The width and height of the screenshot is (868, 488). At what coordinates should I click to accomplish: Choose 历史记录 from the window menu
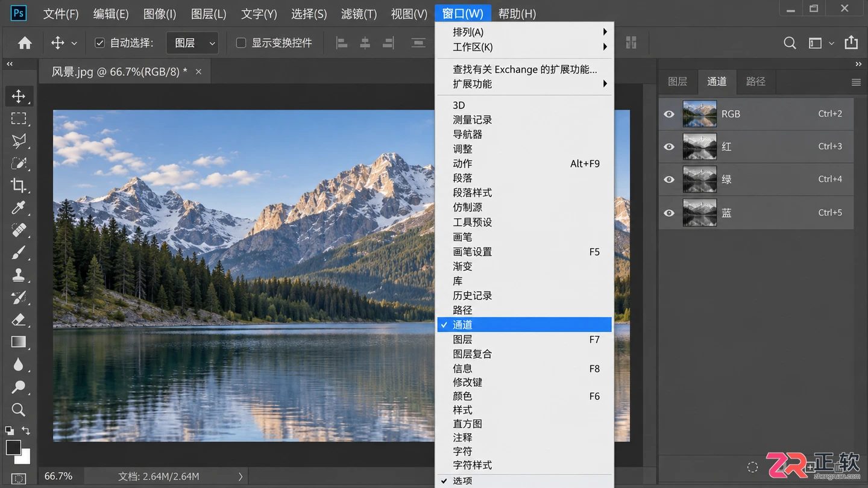524,295
